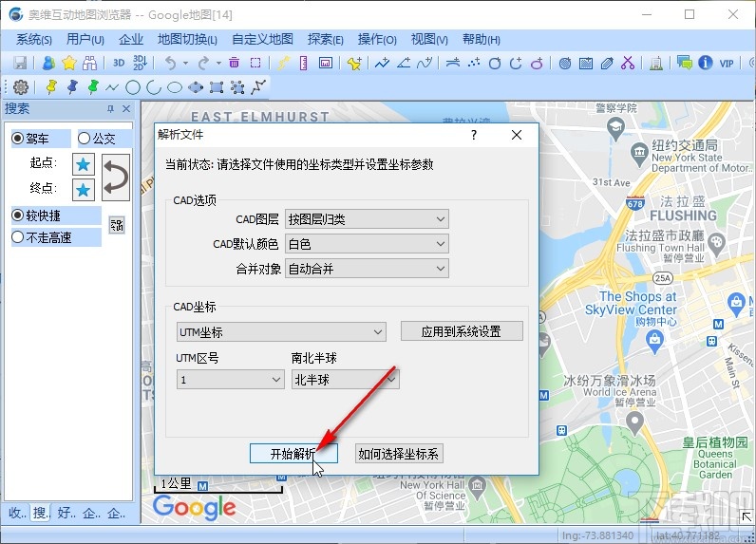Close the 搜索 side panel
Screen dimensions: 756x544
point(126,109)
